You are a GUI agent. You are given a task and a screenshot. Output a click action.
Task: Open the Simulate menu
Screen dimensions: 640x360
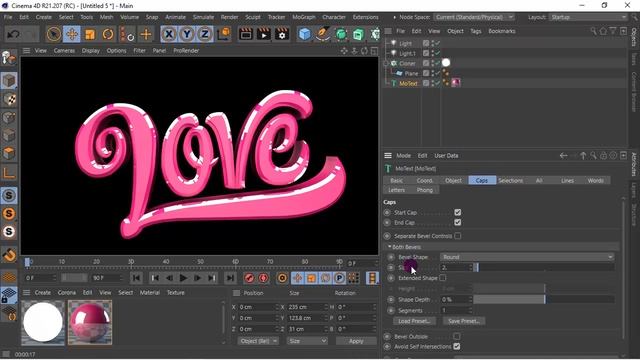tap(203, 17)
